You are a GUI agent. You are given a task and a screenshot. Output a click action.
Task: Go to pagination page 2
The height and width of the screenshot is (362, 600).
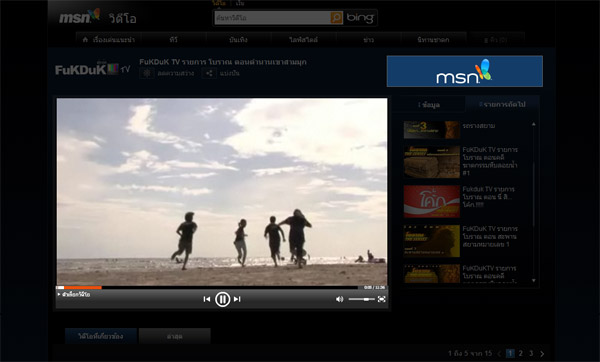click(520, 353)
